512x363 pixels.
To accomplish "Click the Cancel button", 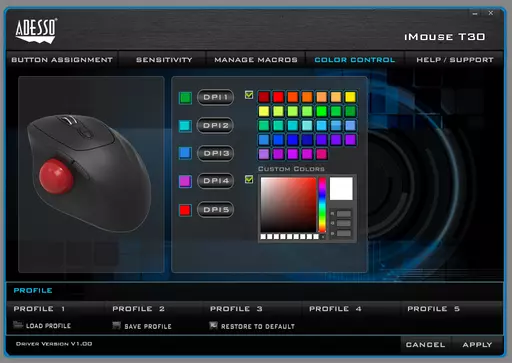I will pyautogui.click(x=425, y=345).
